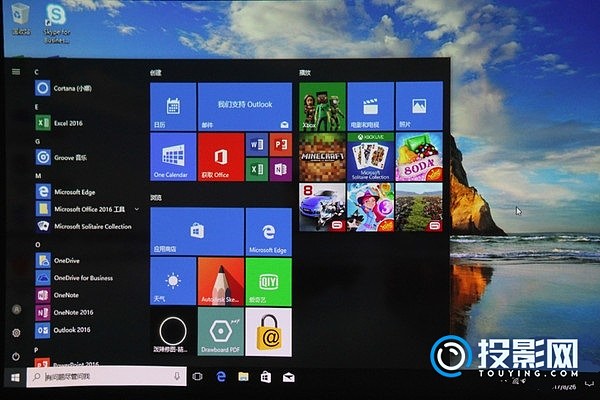This screenshot has width=600, height=400.
Task: Click the red Office tile
Action: click(x=221, y=157)
